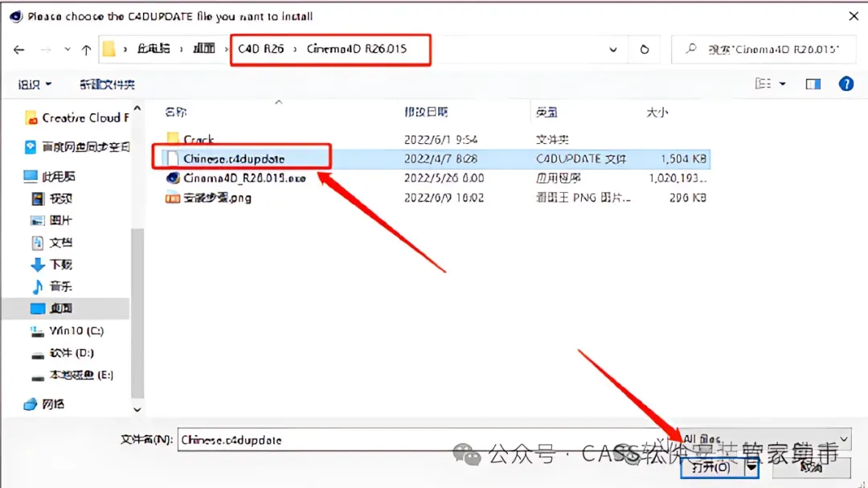Click 打开(O) Open button

(711, 468)
